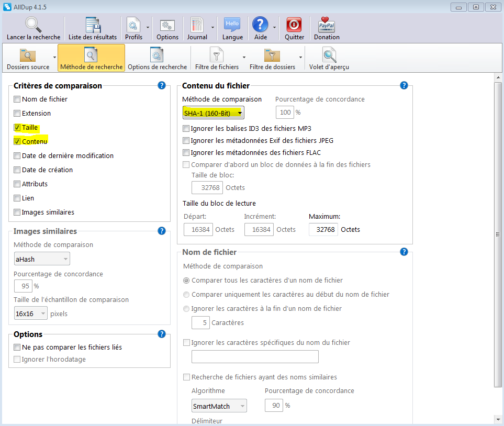Screen dimensions: 504x426
Task: Expand the Filtre de fichiers dropdown arrow
Action: (x=244, y=57)
